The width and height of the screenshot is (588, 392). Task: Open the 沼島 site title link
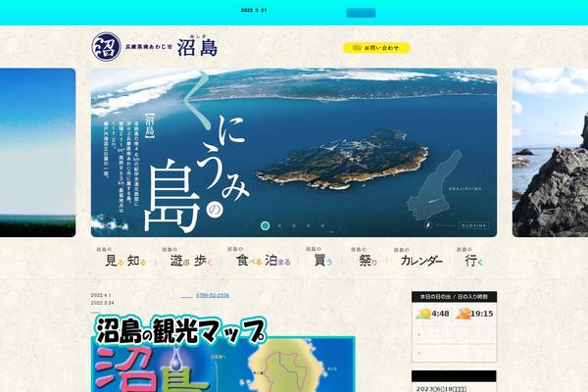point(197,47)
